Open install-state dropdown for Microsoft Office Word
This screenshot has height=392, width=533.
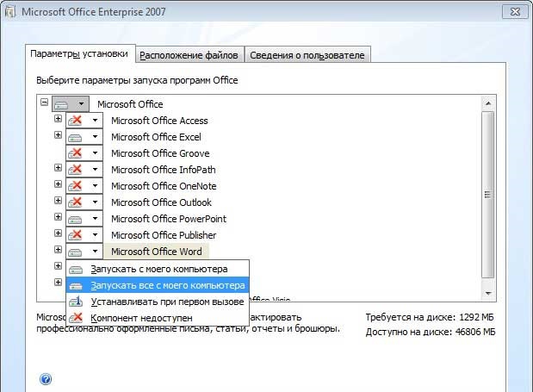pyautogui.click(x=84, y=252)
